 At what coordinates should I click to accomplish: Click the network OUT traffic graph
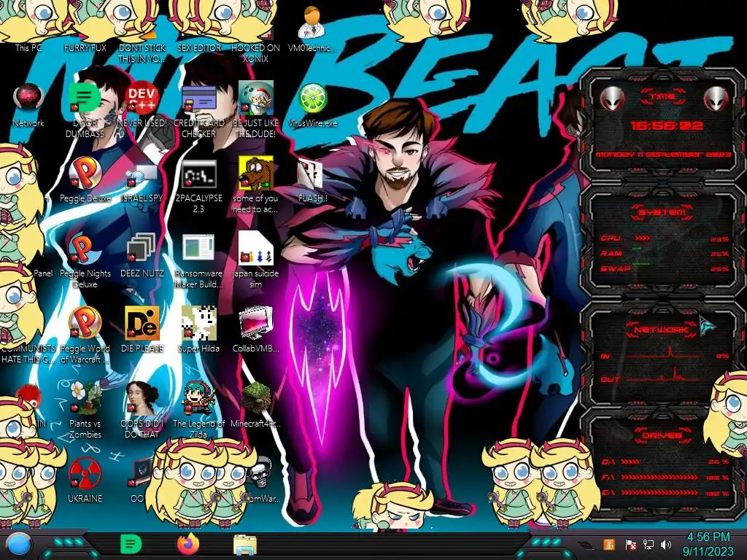(663, 375)
